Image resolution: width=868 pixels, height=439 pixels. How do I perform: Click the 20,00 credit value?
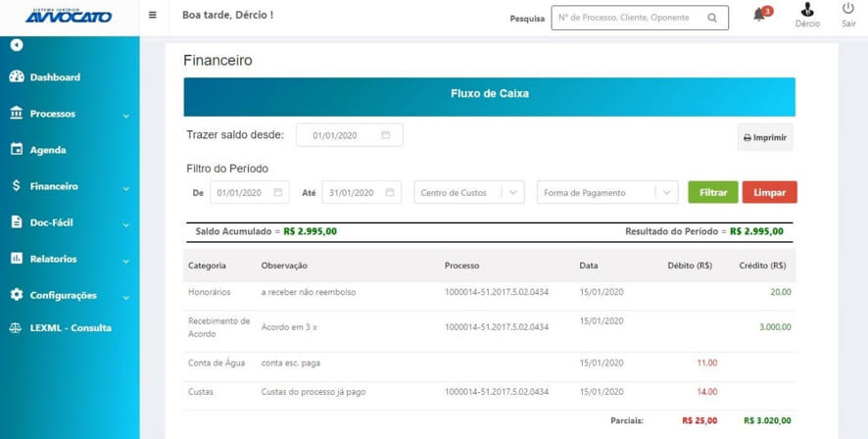pyautogui.click(x=781, y=292)
